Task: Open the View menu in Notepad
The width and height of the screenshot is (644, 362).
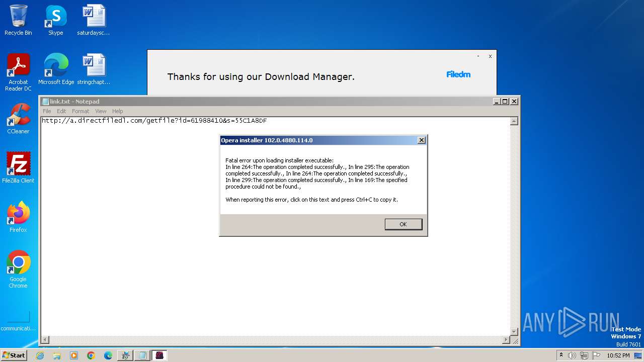Action: click(x=101, y=111)
